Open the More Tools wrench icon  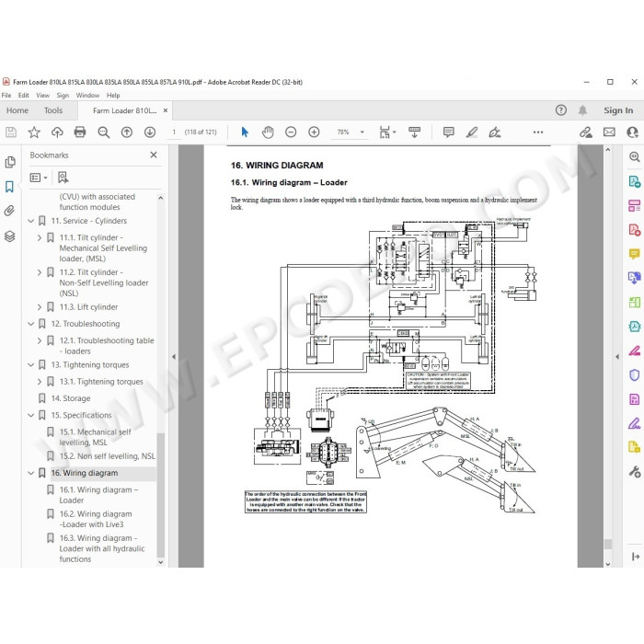pos(634,471)
